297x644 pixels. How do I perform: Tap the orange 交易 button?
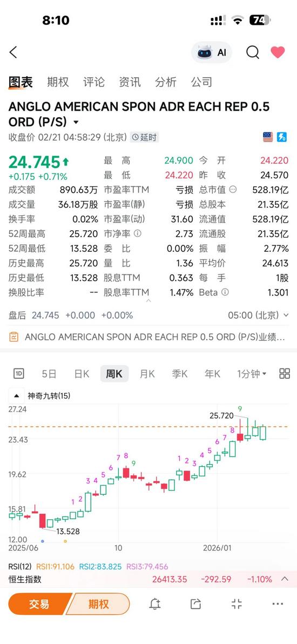[39, 604]
